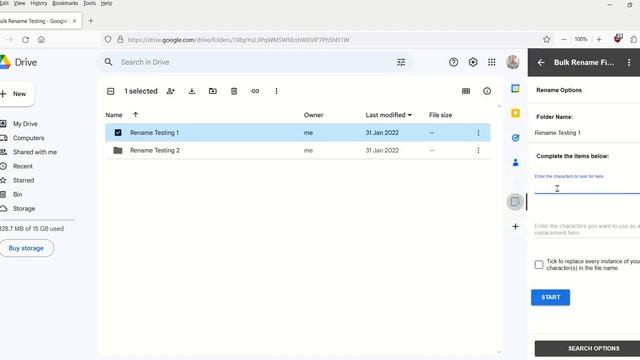640x360 pixels.
Task: Click the Help question mark icon
Action: click(453, 62)
